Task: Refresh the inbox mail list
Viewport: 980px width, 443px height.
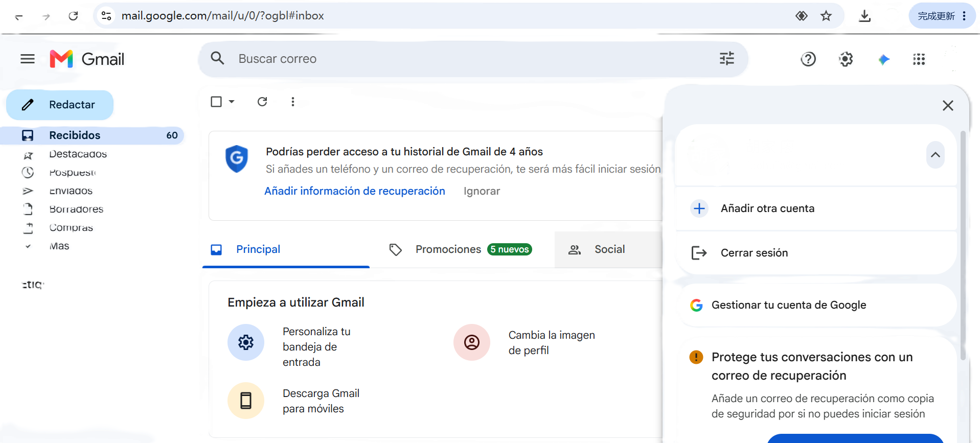Action: pyautogui.click(x=262, y=102)
